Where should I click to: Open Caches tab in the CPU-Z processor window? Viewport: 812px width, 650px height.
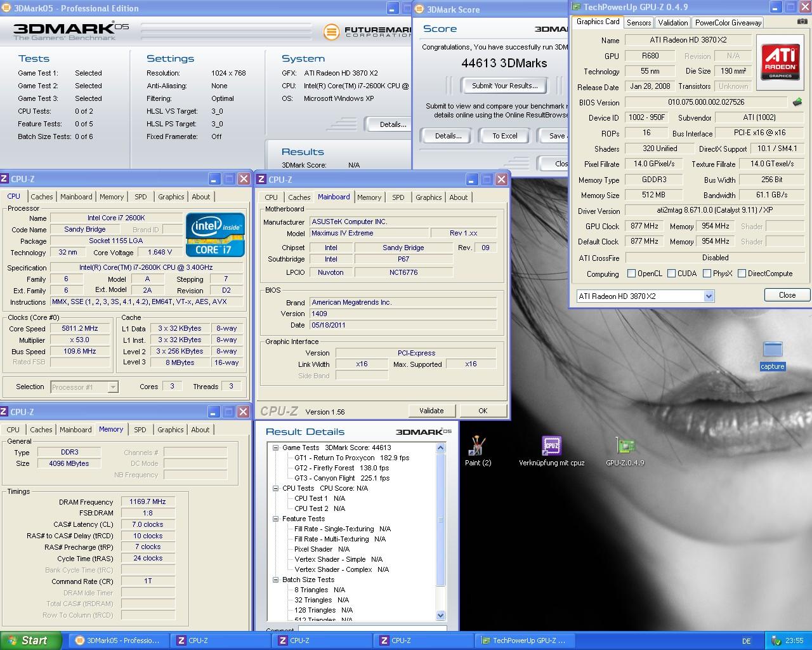(x=42, y=197)
